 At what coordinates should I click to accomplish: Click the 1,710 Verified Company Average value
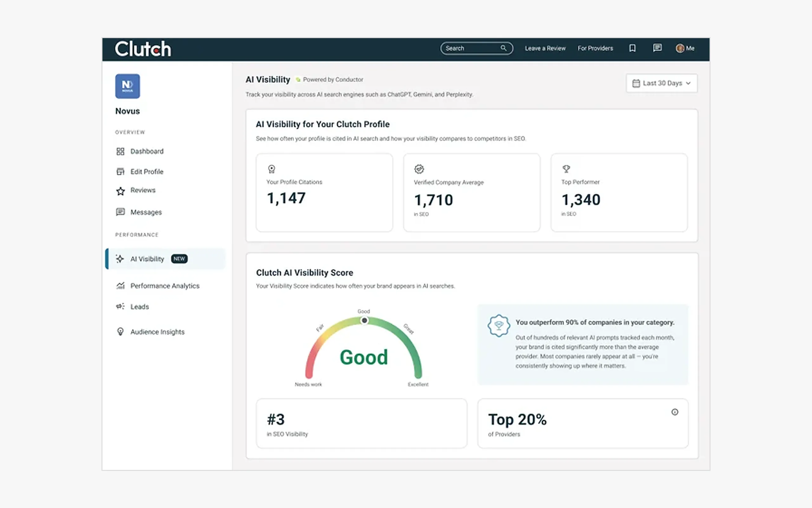click(434, 200)
